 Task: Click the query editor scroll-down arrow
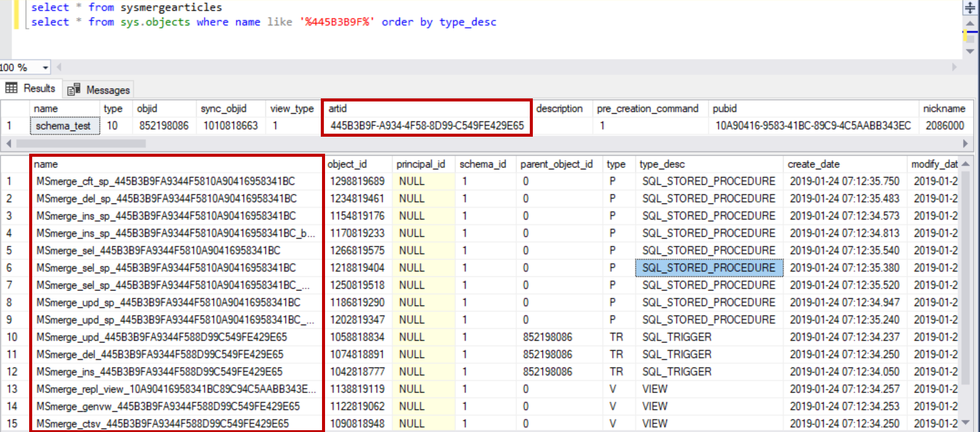click(970, 52)
